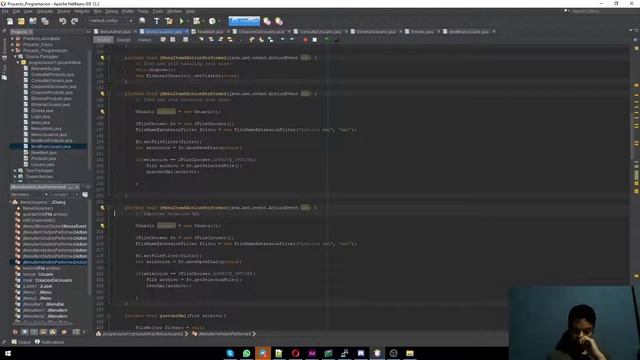Image resolution: width=640 pixels, height=360 pixels.
Task: Click the stop macro recording square icon
Action: tap(315, 40)
